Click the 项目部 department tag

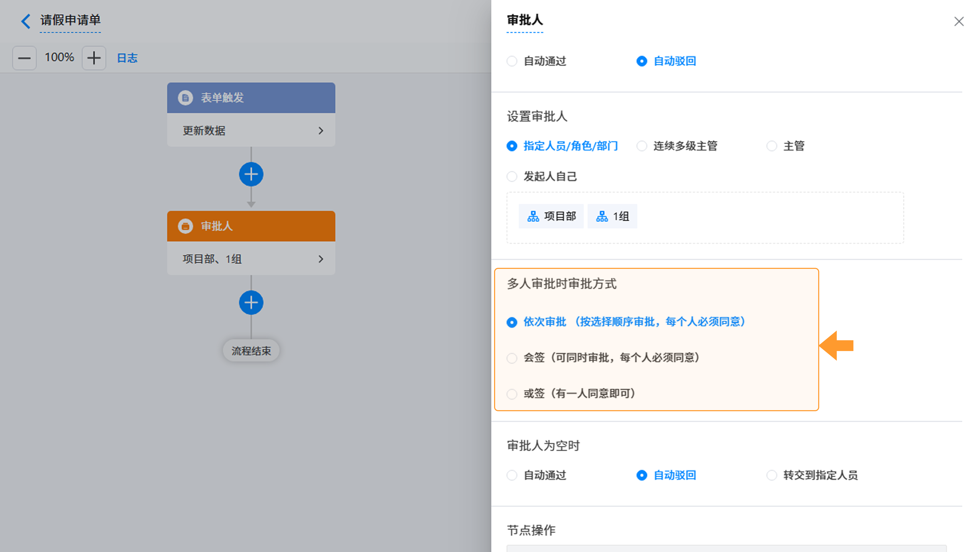[551, 216]
